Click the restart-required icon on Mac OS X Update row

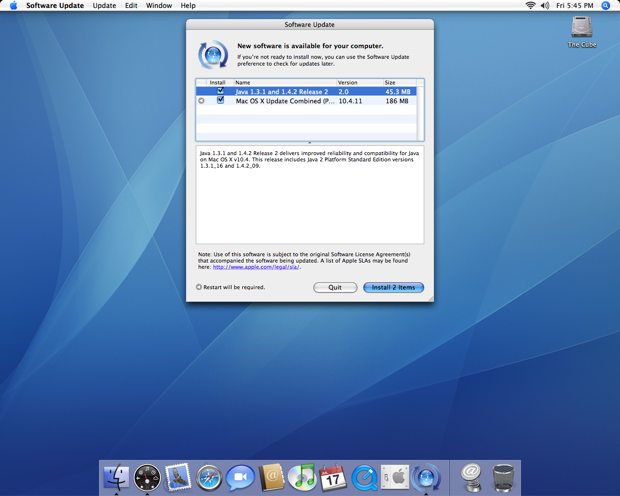click(201, 101)
